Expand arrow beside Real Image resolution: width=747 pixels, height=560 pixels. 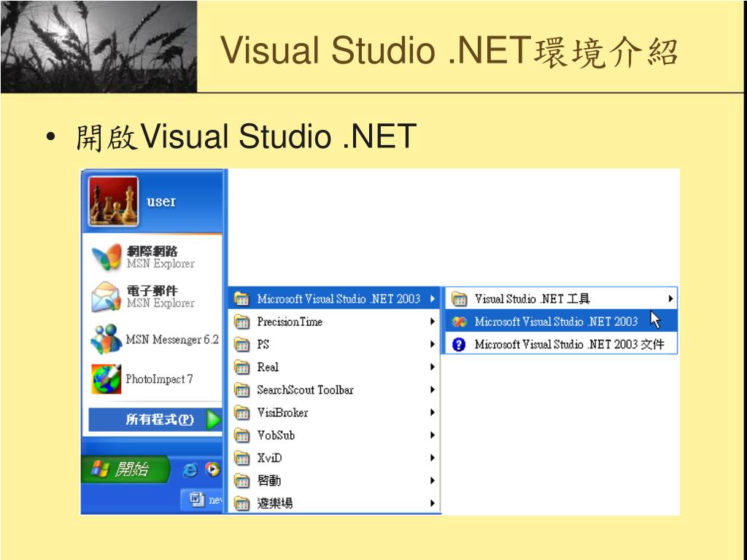pyautogui.click(x=432, y=367)
